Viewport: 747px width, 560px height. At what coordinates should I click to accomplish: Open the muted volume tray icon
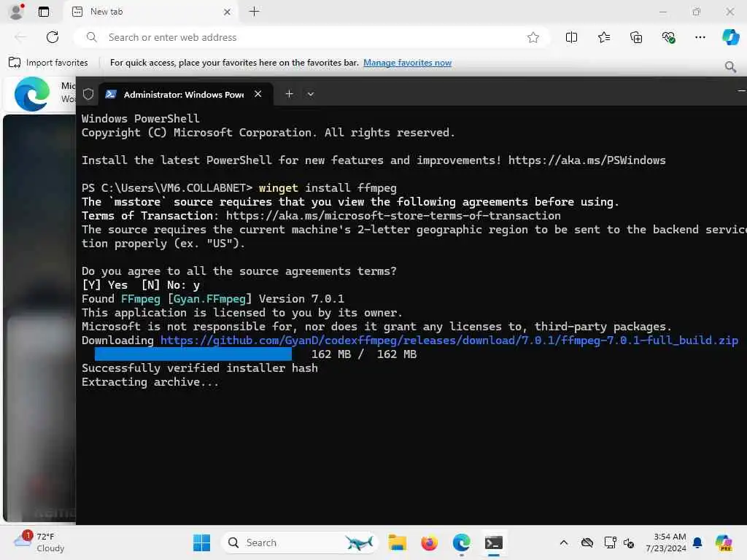click(629, 542)
